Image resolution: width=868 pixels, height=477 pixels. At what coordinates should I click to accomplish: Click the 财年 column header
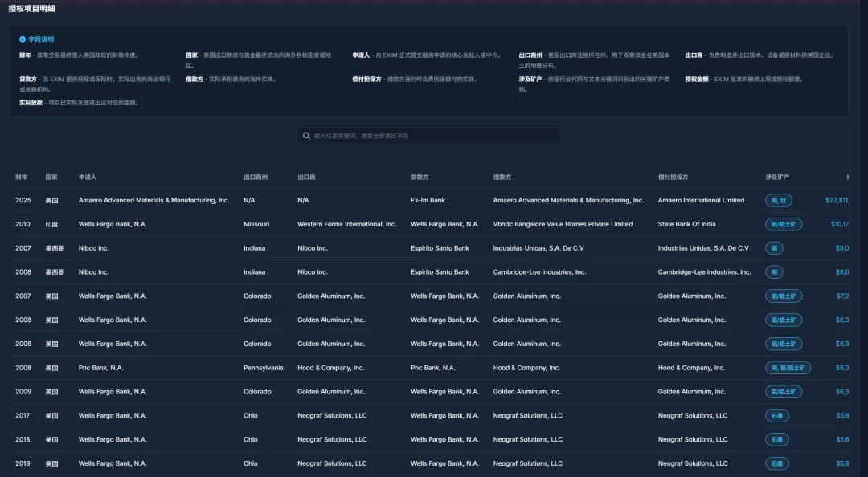[x=21, y=177]
